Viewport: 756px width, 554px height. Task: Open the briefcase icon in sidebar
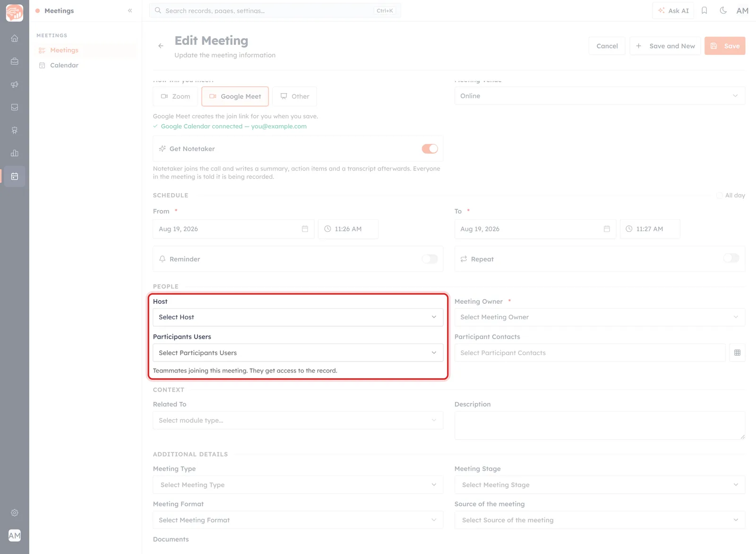point(15,61)
